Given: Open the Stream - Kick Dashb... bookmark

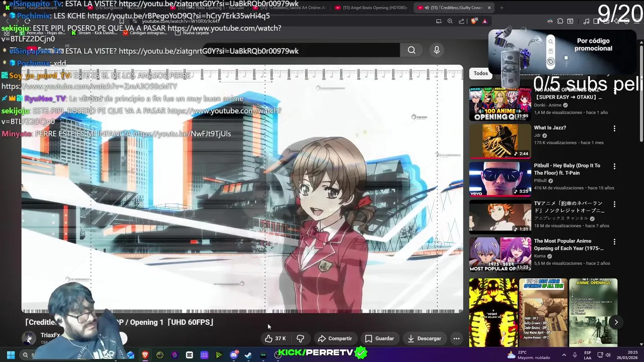Looking at the screenshot, I should point(94,33).
